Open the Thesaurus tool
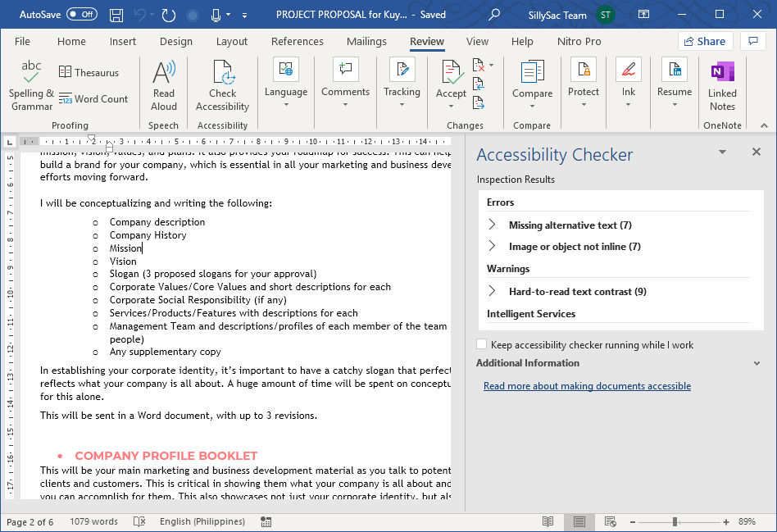This screenshot has height=532, width=777. (89, 73)
